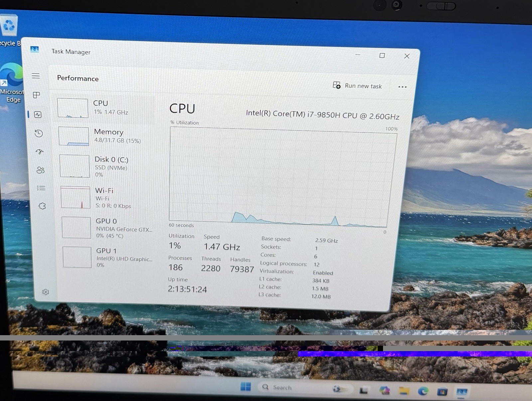The image size is (532, 401).
Task: Open Copilot icon on the taskbar
Action: tap(385, 391)
